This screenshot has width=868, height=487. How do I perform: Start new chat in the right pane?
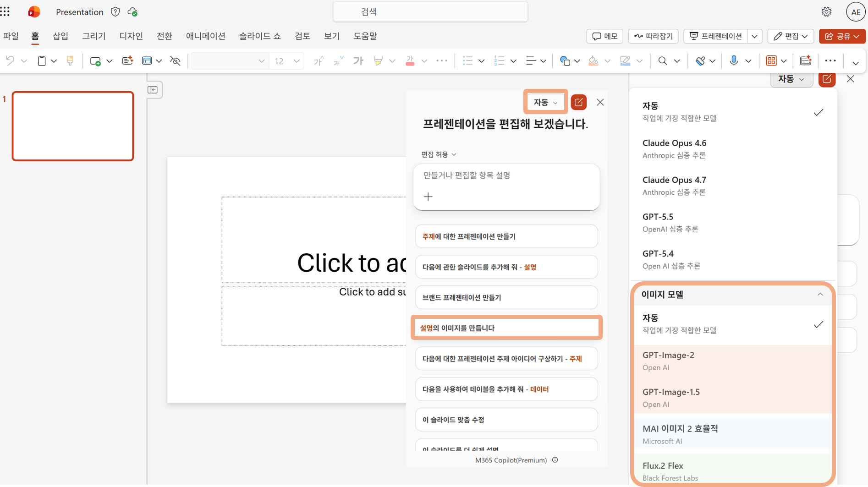[827, 79]
